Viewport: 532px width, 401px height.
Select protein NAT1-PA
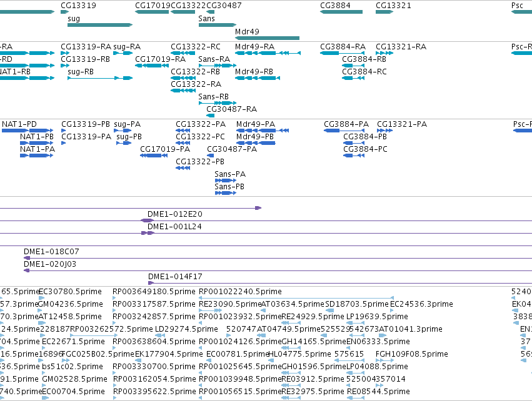(x=37, y=156)
